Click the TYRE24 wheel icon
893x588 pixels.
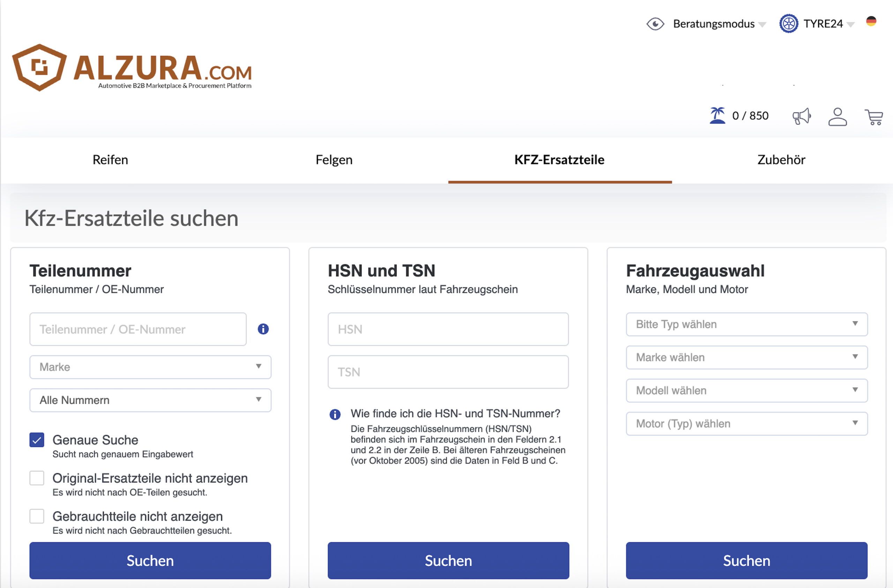coord(789,24)
